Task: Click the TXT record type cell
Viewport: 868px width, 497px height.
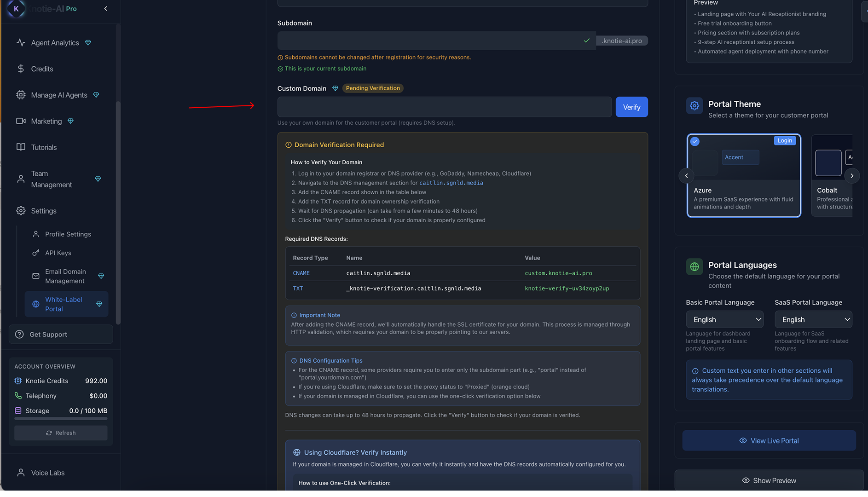Action: coord(298,289)
